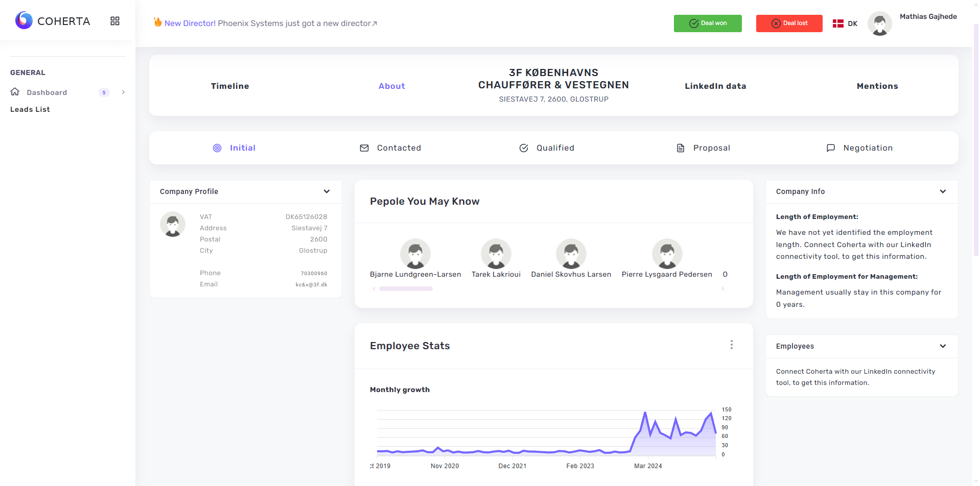Image resolution: width=980 pixels, height=486 pixels.
Task: Collapse the Company Profile panel
Action: coord(326,191)
